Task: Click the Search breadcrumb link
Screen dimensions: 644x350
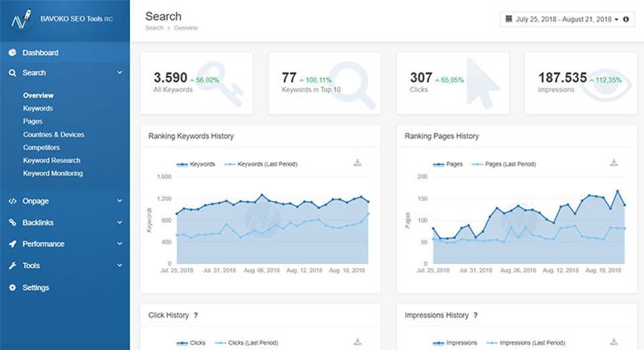Action: click(x=154, y=28)
